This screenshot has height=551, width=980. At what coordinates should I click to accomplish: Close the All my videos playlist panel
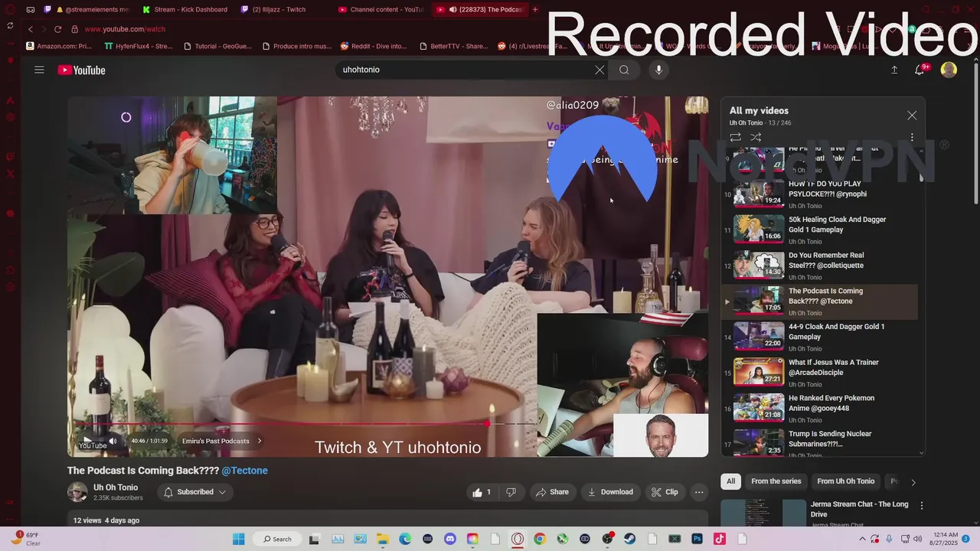pyautogui.click(x=912, y=115)
